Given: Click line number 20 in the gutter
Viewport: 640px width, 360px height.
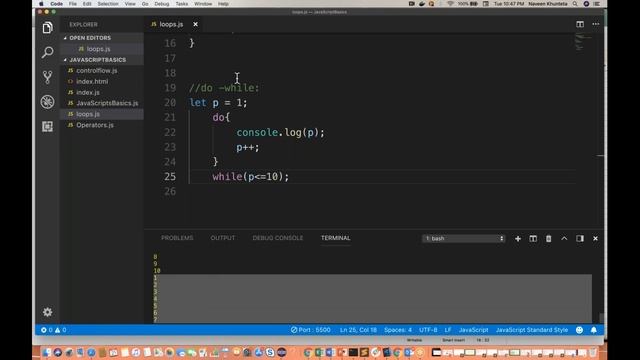Looking at the screenshot, I should tap(170, 103).
